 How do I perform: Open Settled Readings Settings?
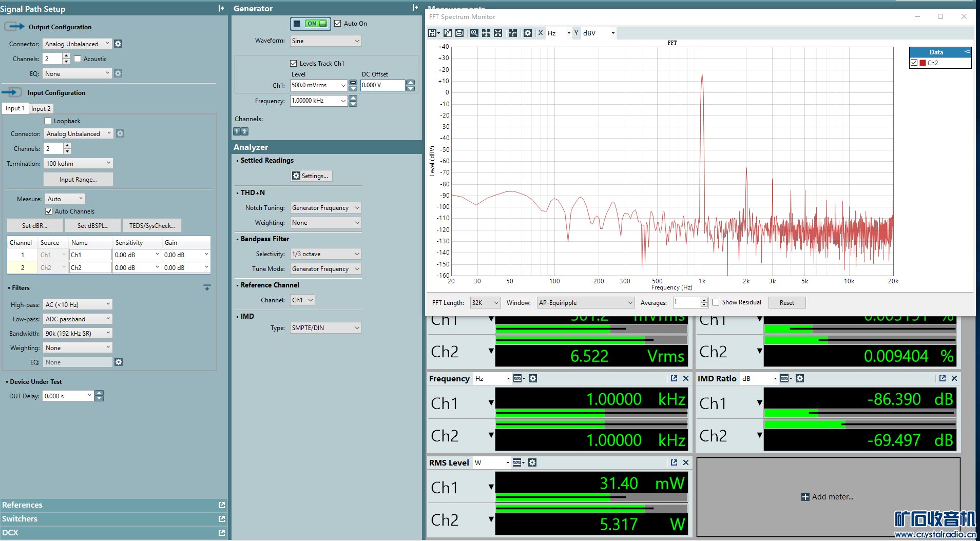[312, 176]
